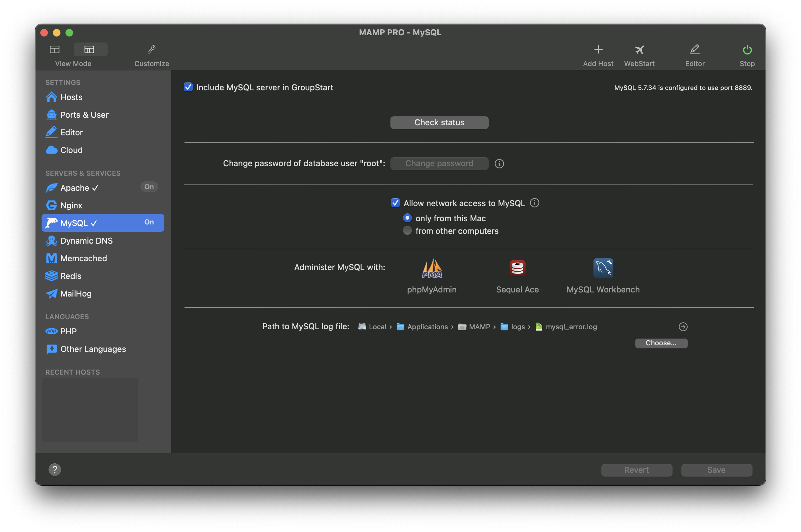This screenshot has width=801, height=532.
Task: Open the Hosts settings panel
Action: [x=71, y=97]
